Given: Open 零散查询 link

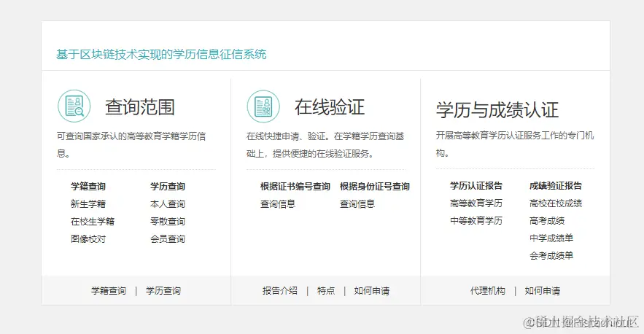Looking at the screenshot, I should [x=168, y=222].
